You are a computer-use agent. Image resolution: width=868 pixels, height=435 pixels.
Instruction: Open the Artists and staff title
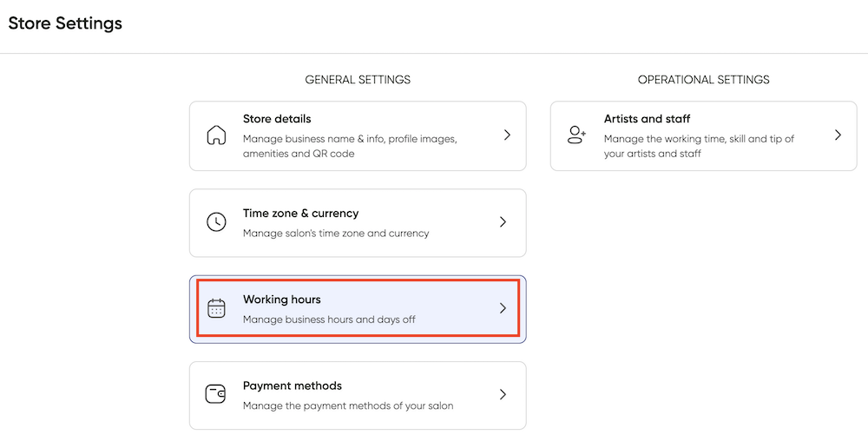(x=648, y=119)
